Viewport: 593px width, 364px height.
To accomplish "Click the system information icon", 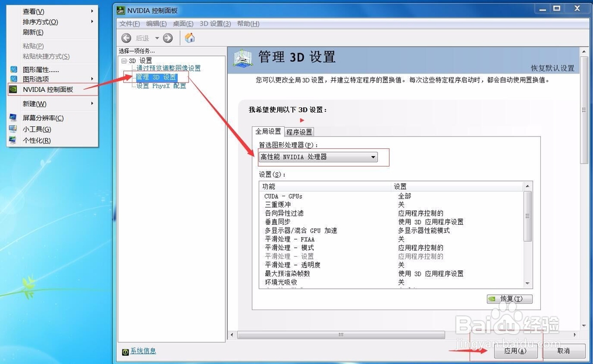I will tap(126, 352).
